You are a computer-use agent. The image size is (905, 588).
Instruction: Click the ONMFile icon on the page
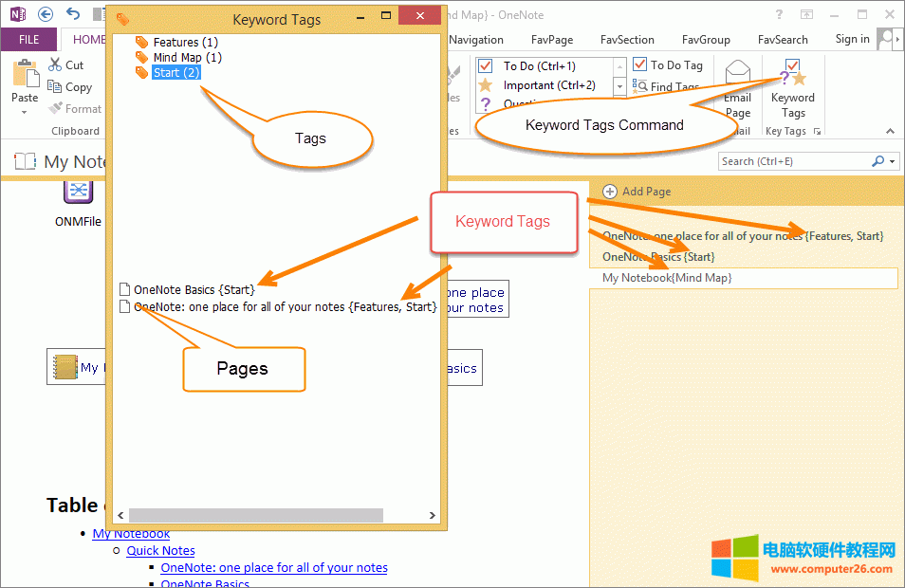(x=78, y=192)
